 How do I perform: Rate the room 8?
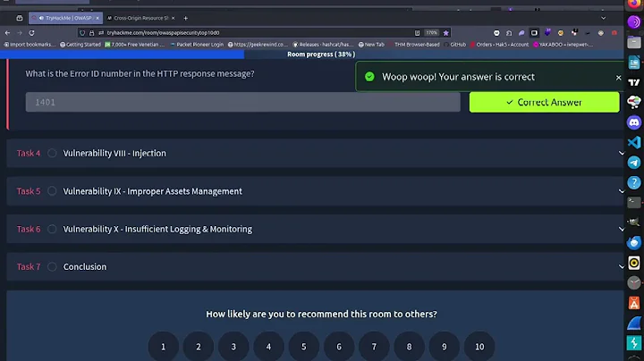(x=409, y=347)
